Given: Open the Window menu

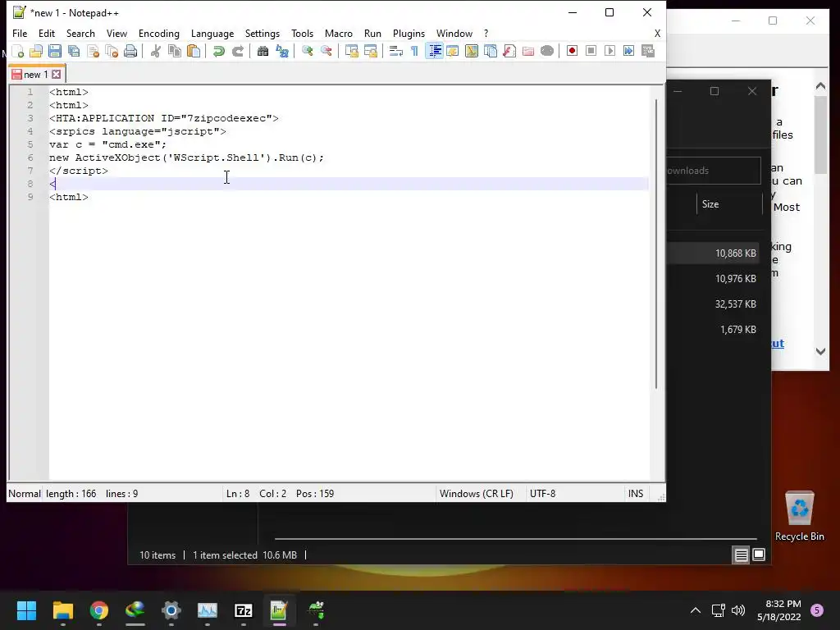Looking at the screenshot, I should (454, 33).
